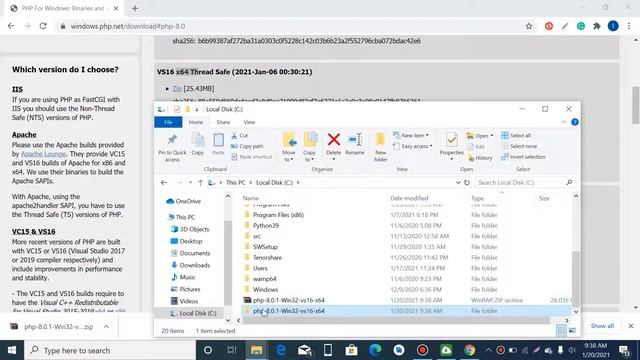Screen dimensions: 640x360
Task: Expand address bar previous locations dropdown
Action: click(x=458, y=182)
